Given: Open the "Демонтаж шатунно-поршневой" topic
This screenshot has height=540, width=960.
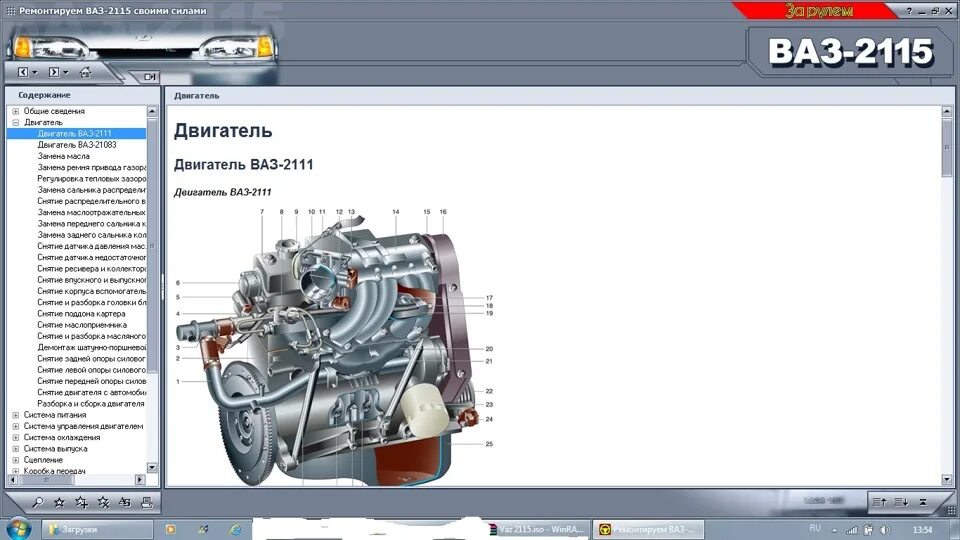Looking at the screenshot, I should [91, 347].
